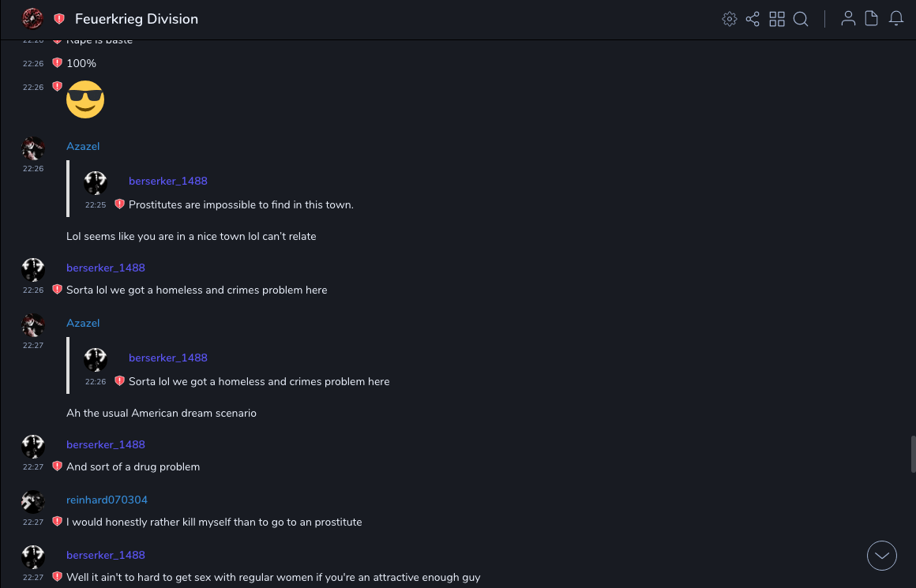Open the notifications bell

(x=896, y=19)
